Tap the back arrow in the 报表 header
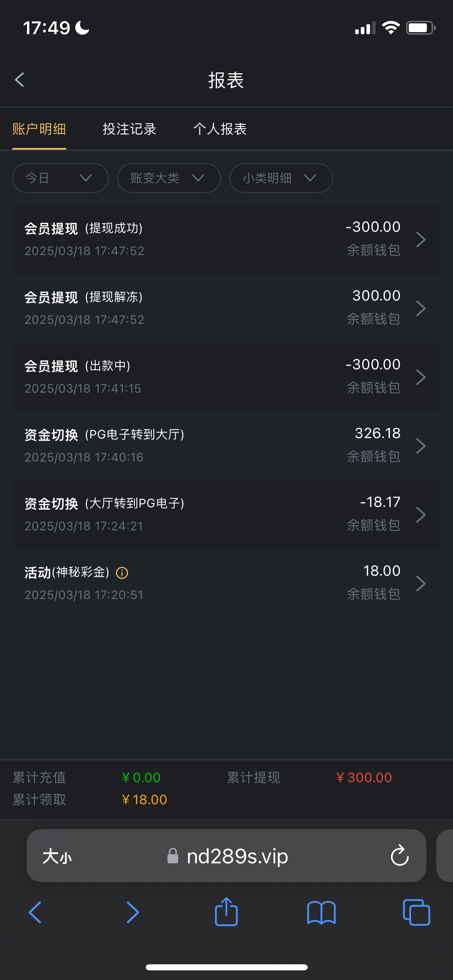Screen dimensions: 453x980 click(20, 80)
